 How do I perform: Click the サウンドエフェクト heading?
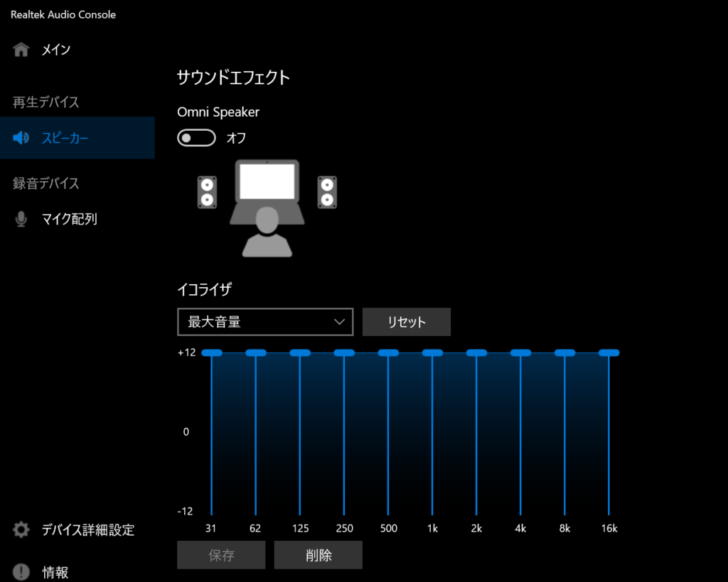coord(233,77)
